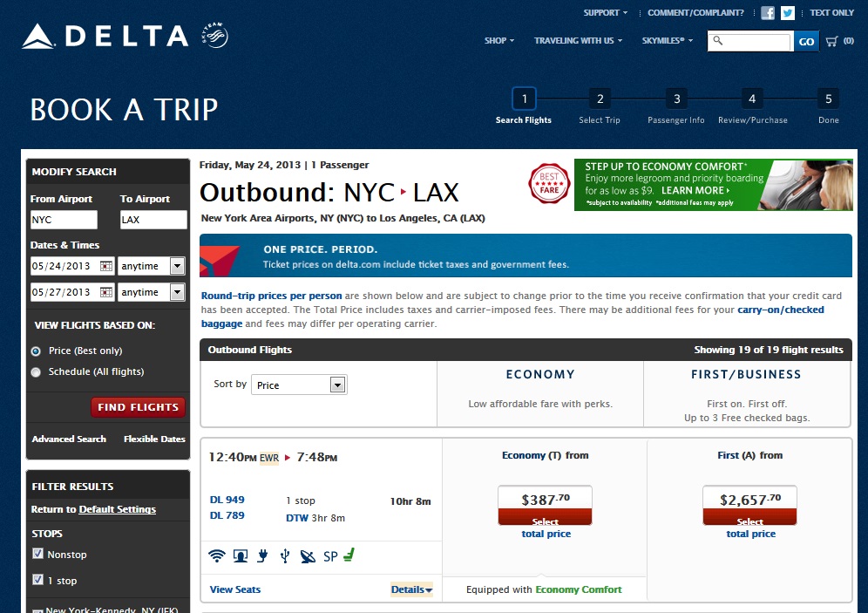Open Delta's Twitter page icon
This screenshot has width=868, height=613.
(x=788, y=13)
